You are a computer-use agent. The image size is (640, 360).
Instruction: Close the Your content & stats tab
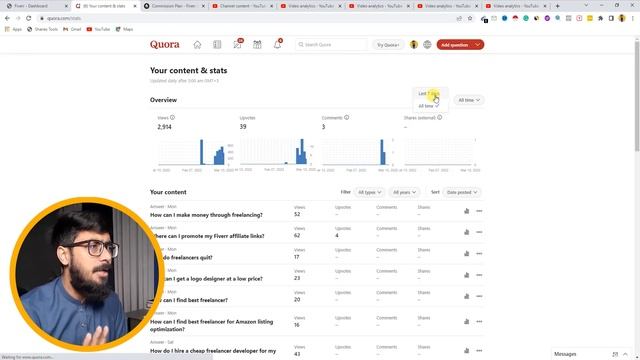(135, 6)
